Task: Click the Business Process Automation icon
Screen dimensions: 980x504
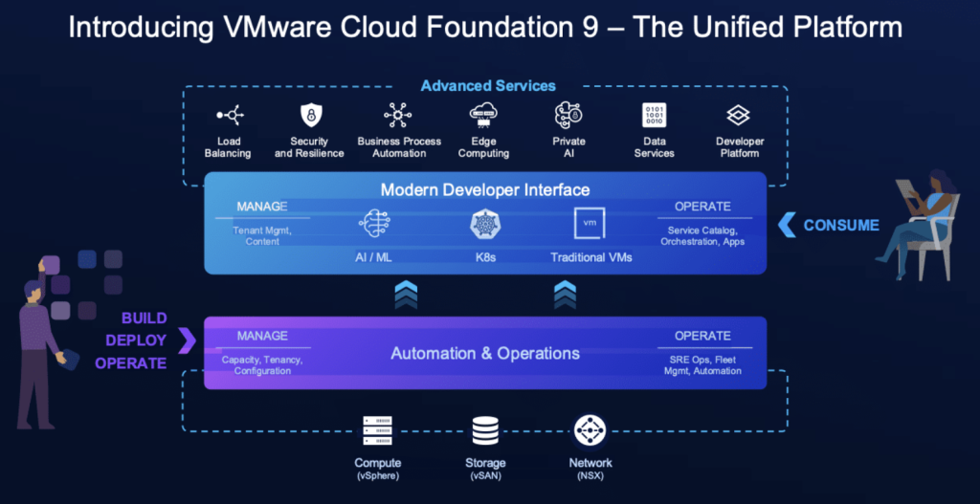Action: 398,116
